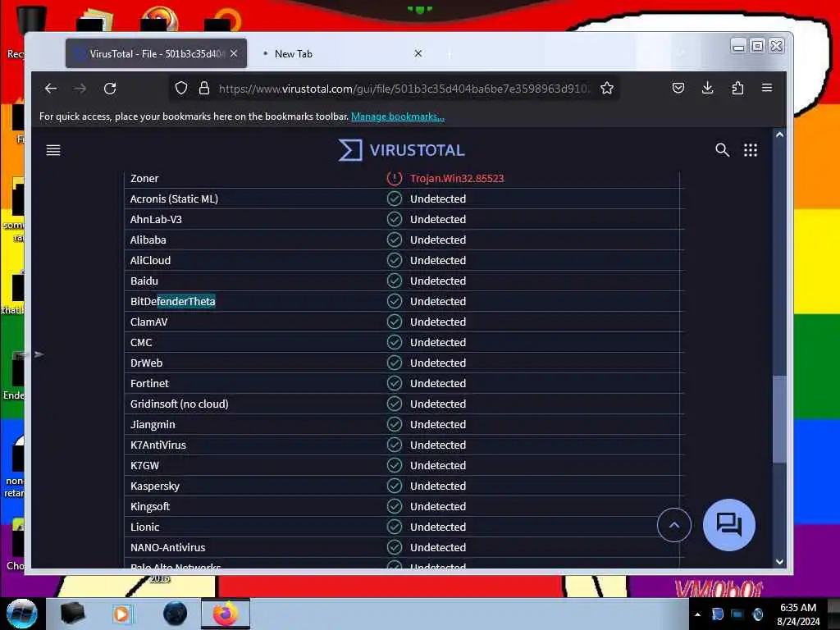
Task: Reload the current VirusTotal page
Action: [110, 89]
